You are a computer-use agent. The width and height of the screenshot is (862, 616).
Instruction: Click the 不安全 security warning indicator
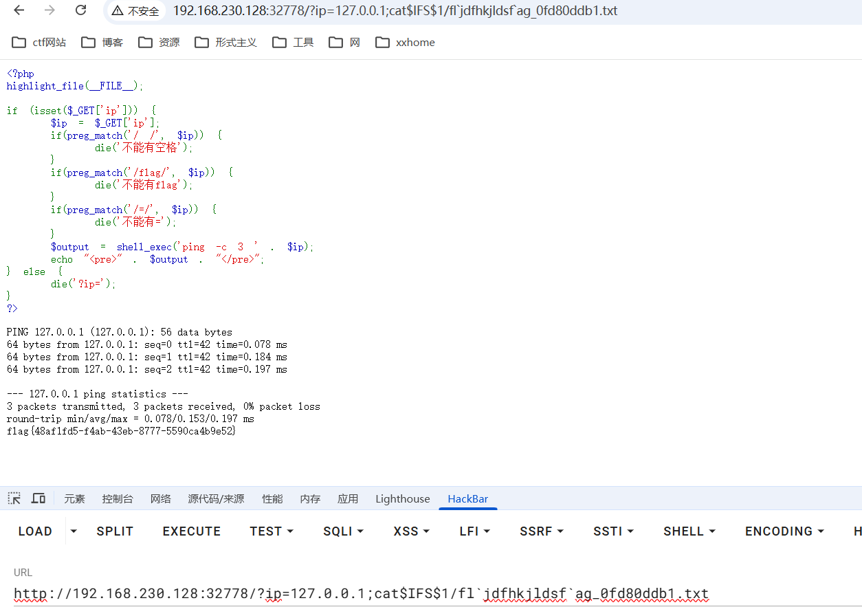click(135, 11)
